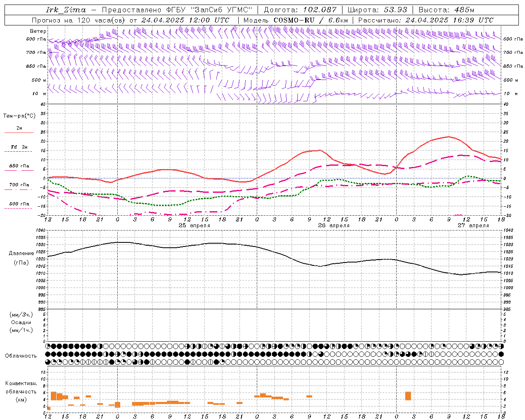Click the '(мм/3ч.)' precipitation unit label
Screen dimensions: 525x420
[21, 315]
